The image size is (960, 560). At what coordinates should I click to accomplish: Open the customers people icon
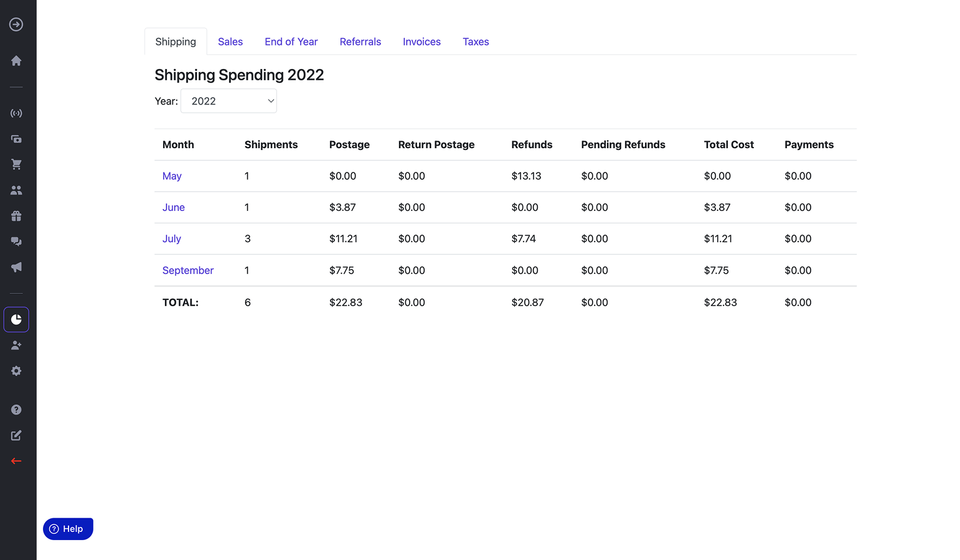point(16,190)
